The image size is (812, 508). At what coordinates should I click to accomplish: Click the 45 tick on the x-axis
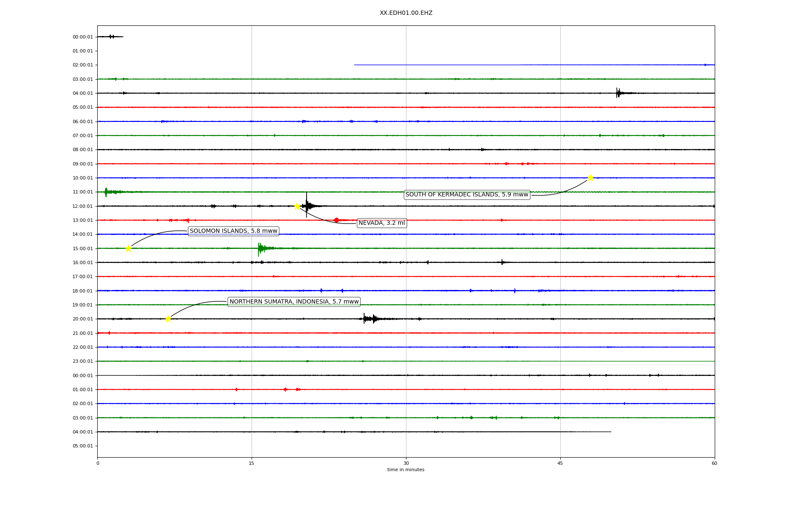[560, 463]
